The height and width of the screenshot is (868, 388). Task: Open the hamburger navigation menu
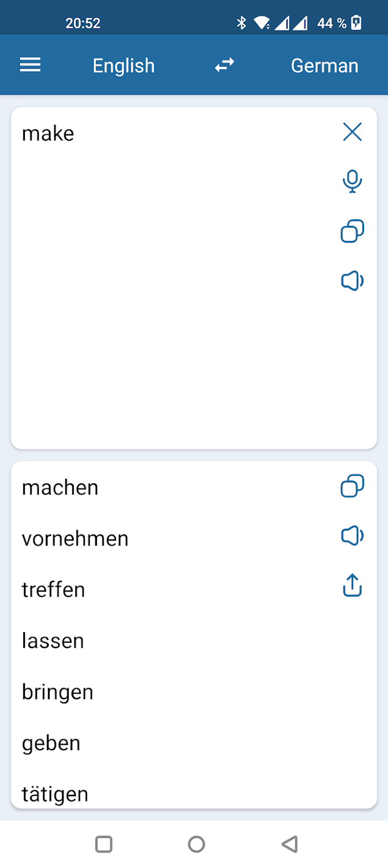coord(30,65)
